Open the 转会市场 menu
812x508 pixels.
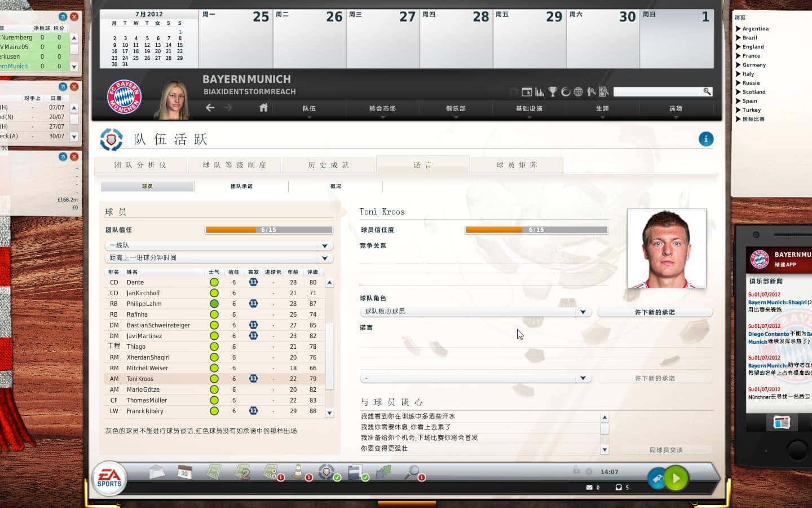382,108
